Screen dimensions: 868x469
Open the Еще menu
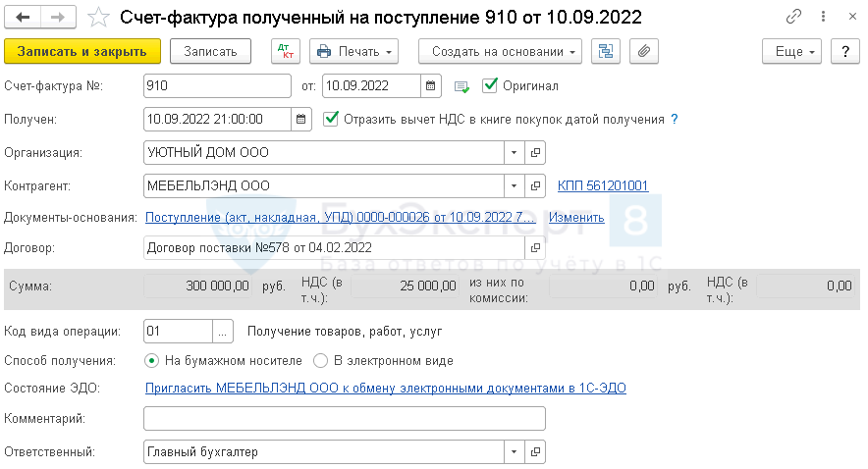tap(791, 52)
